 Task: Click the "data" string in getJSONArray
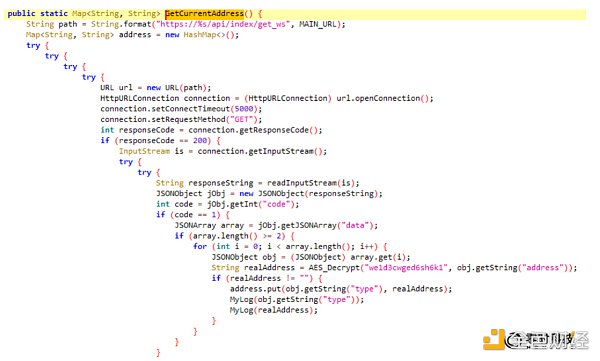355,225
